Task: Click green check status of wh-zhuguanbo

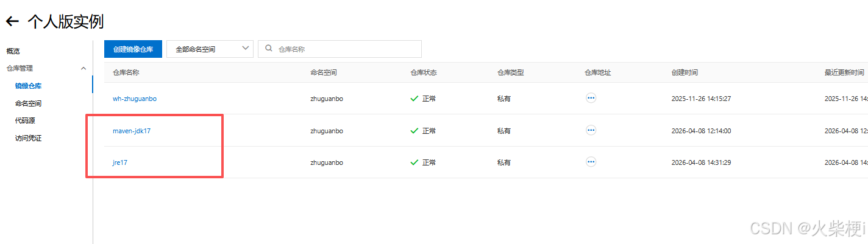Action: tap(414, 98)
